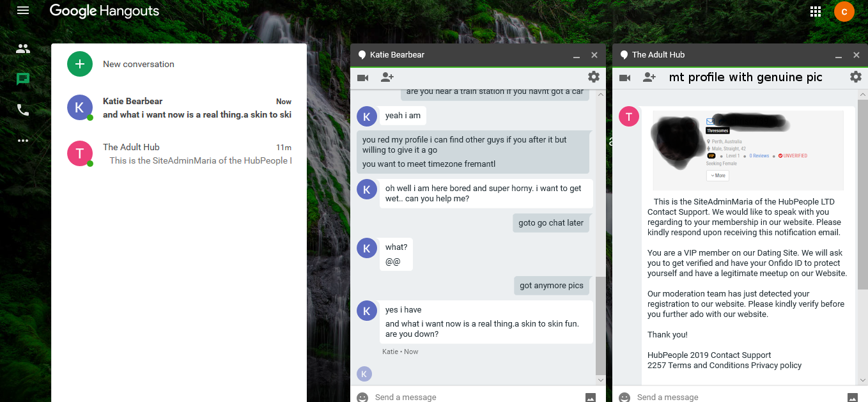Screen dimensions: 868x402
Task: Open the shared profile image in The Adult Hub chat
Action: pos(748,150)
